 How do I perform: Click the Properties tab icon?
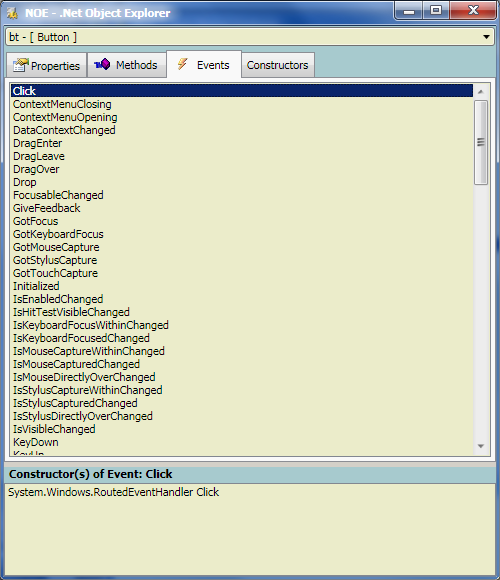pyautogui.click(x=20, y=65)
